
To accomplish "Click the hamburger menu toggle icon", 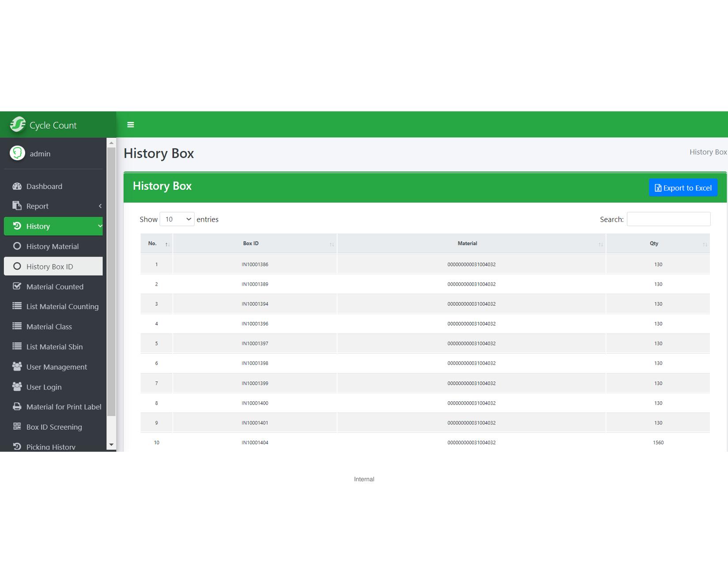I will tap(130, 125).
